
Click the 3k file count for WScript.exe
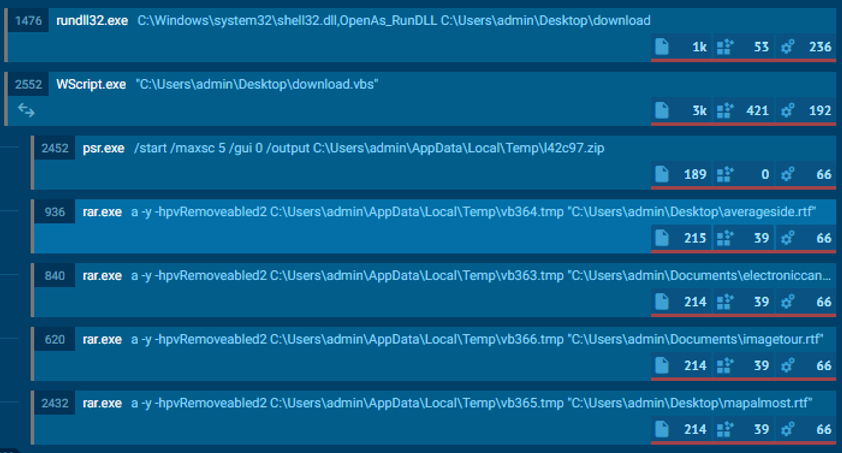[x=699, y=111]
